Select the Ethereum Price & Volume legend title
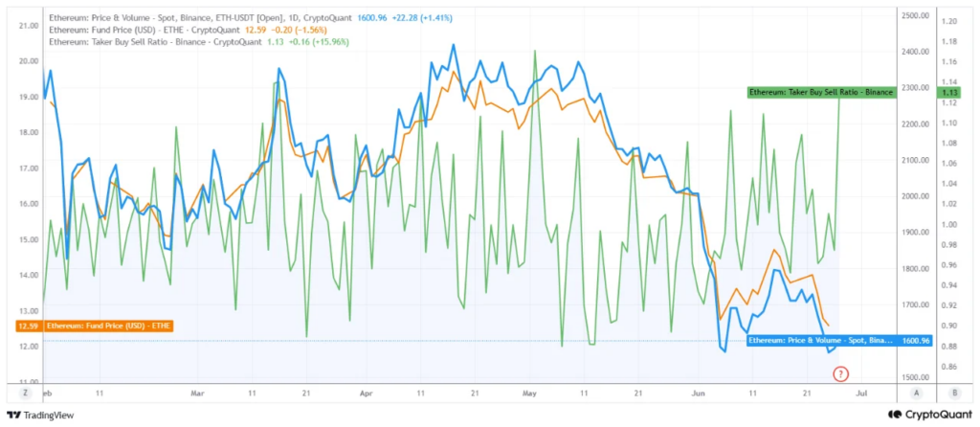This screenshot has width=980, height=427. click(201, 19)
